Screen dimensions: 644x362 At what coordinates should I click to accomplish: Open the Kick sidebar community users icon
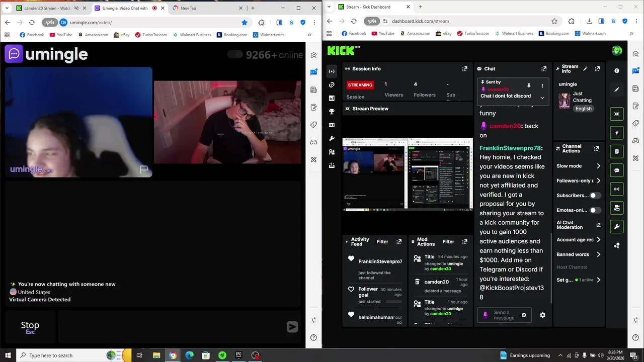click(332, 152)
